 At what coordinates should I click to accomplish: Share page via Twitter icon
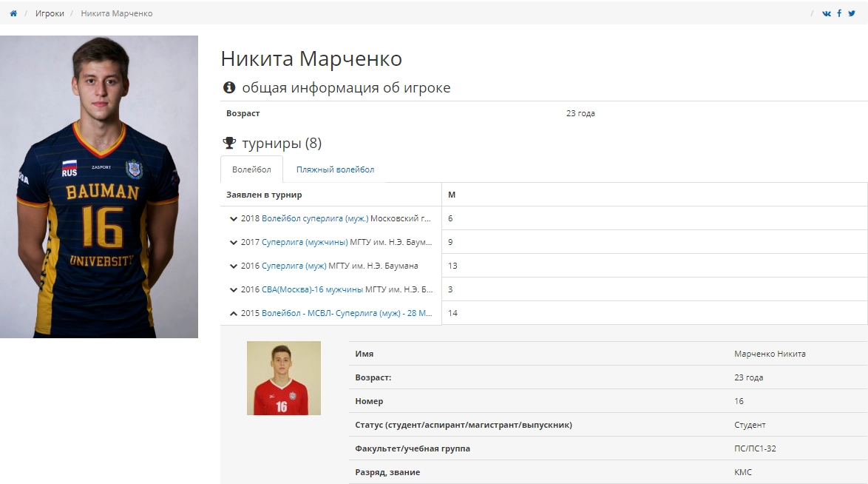pos(852,13)
